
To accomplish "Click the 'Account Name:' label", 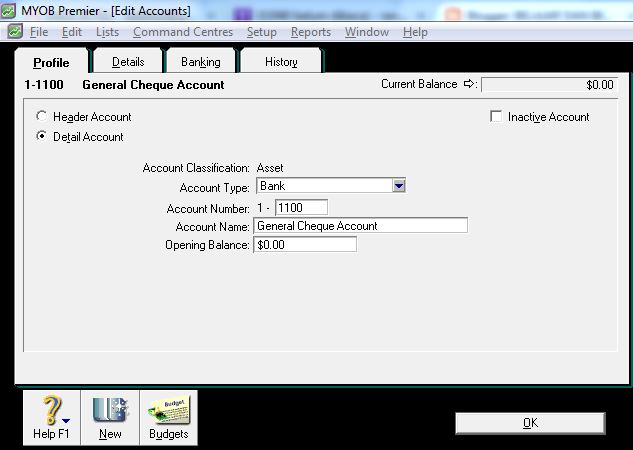I will coord(212,227).
